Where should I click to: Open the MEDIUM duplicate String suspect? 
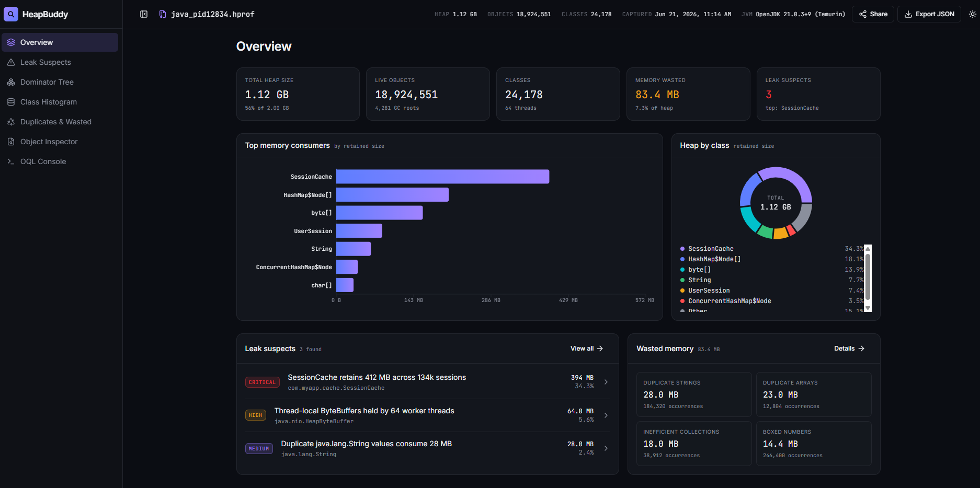(428, 448)
